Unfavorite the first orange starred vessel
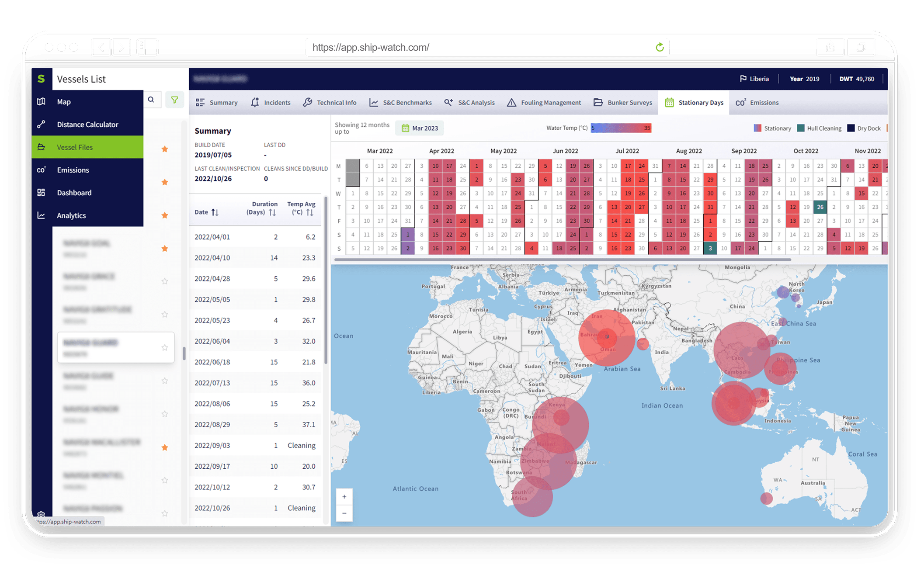This screenshot has height=568, width=924. tap(165, 149)
